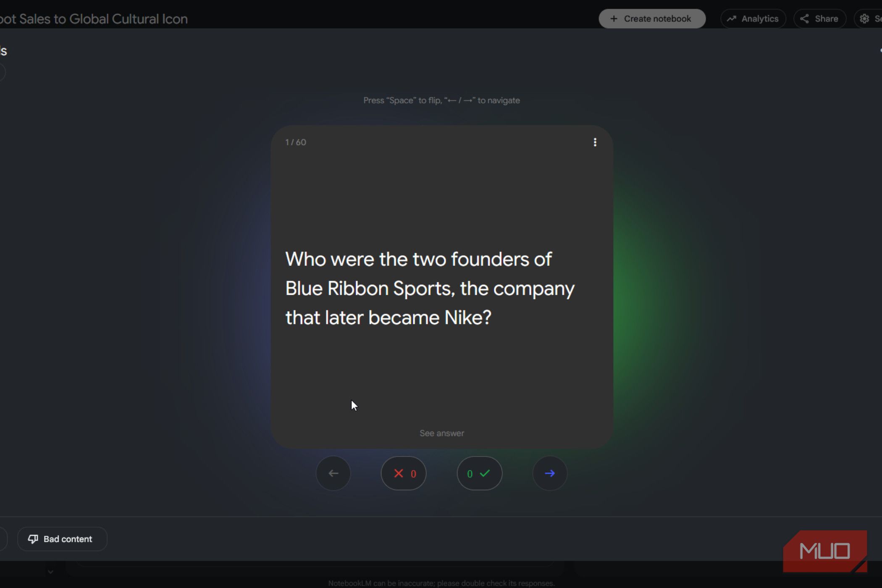The height and width of the screenshot is (588, 882).
Task: Share the notebook
Action: (x=819, y=18)
